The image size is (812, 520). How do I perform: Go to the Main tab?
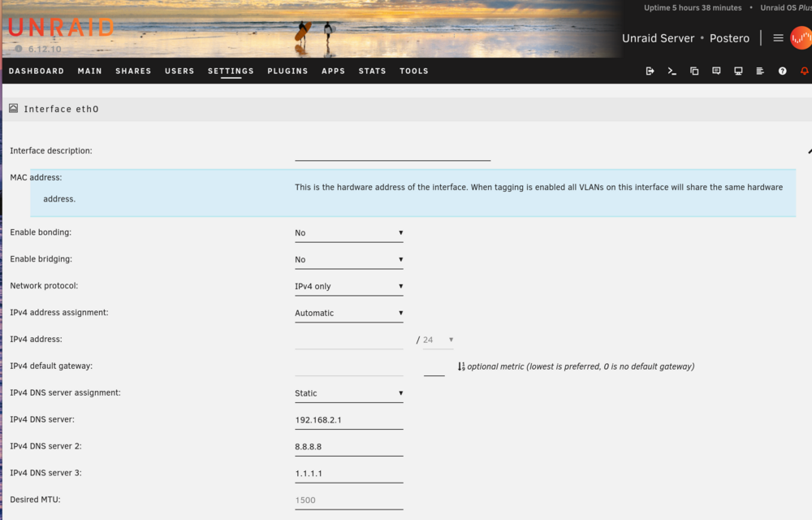89,71
